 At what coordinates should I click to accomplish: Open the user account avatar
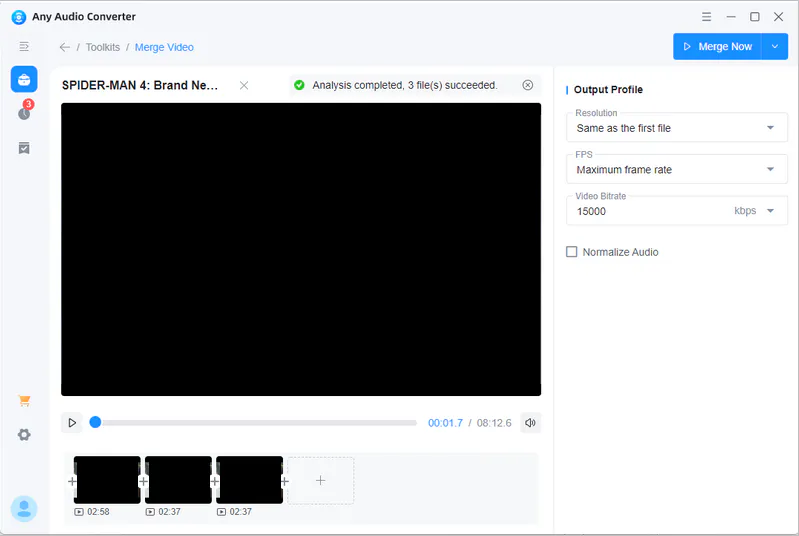coord(24,508)
